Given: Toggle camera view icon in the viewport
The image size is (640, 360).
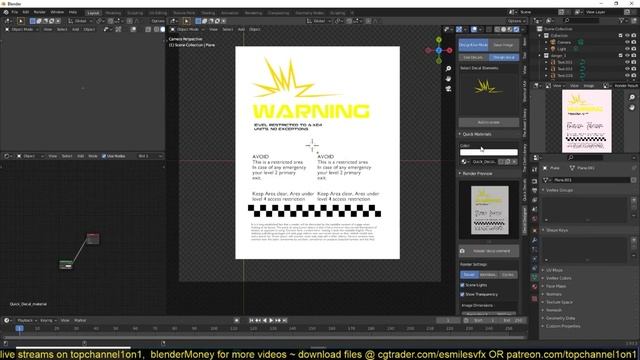Looking at the screenshot, I should click(x=448, y=89).
